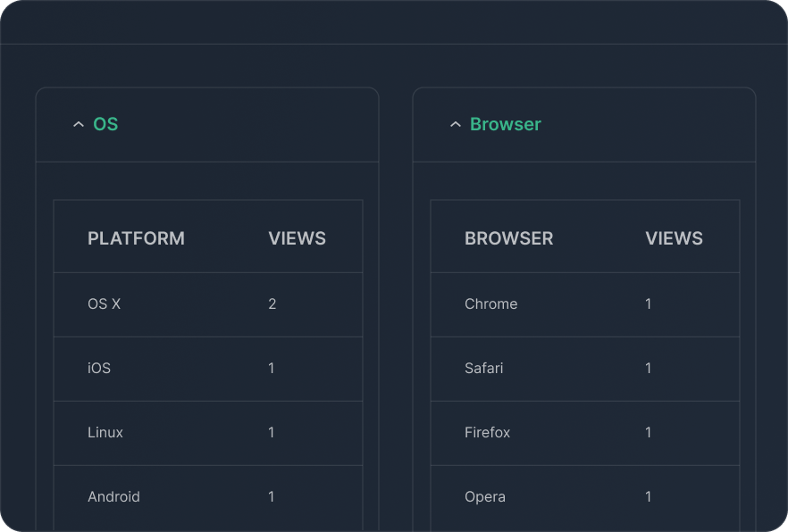The height and width of the screenshot is (532, 788).
Task: Click the Android platform row
Action: pos(208,498)
